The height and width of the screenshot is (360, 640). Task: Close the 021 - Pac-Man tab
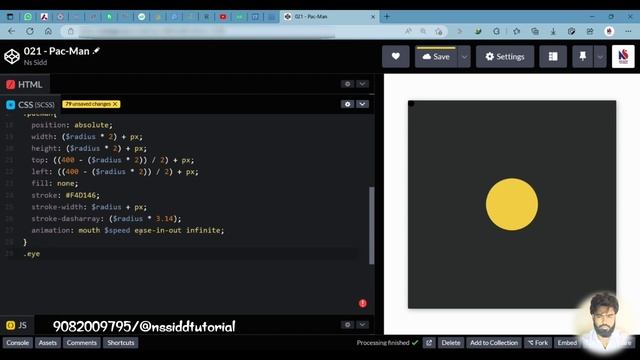click(373, 17)
